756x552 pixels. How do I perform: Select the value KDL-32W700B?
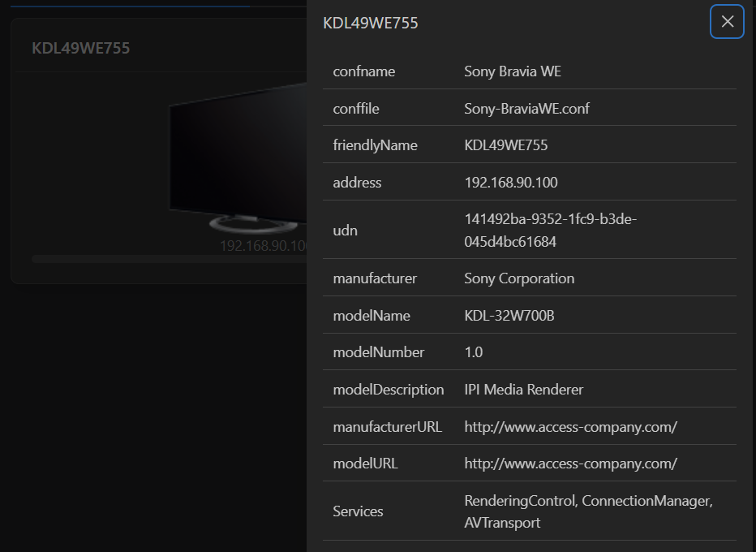coord(509,316)
